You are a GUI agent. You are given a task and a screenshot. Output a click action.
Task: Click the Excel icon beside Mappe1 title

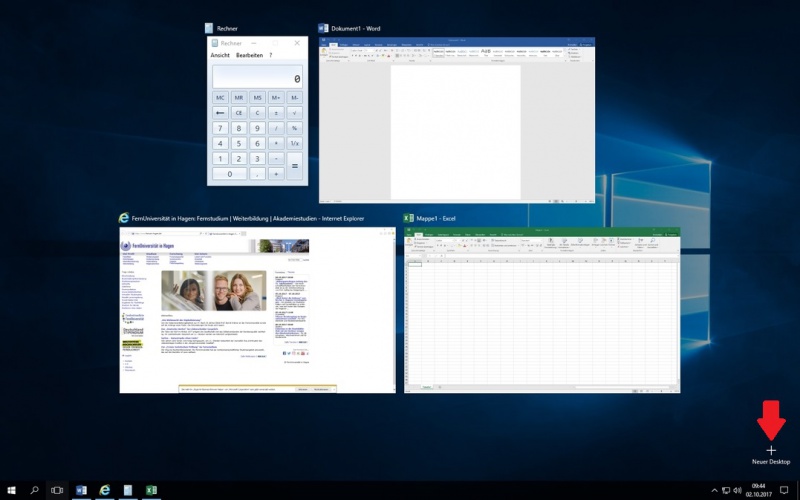point(408,218)
